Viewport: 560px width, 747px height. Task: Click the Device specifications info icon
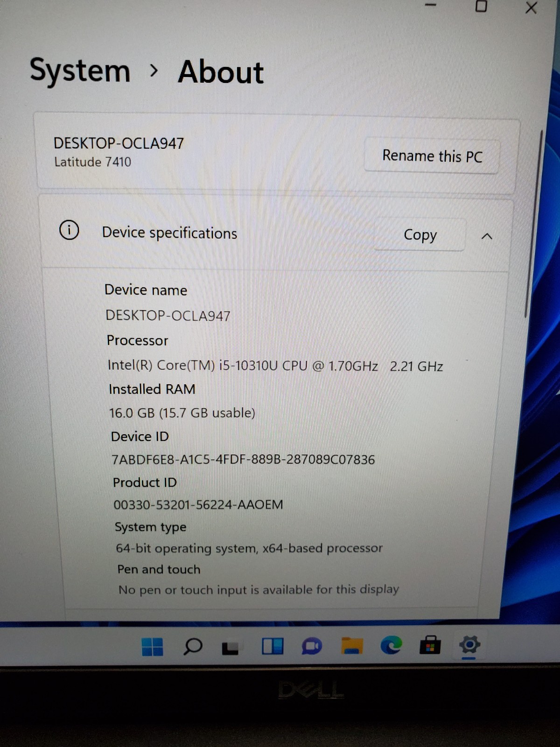click(69, 230)
